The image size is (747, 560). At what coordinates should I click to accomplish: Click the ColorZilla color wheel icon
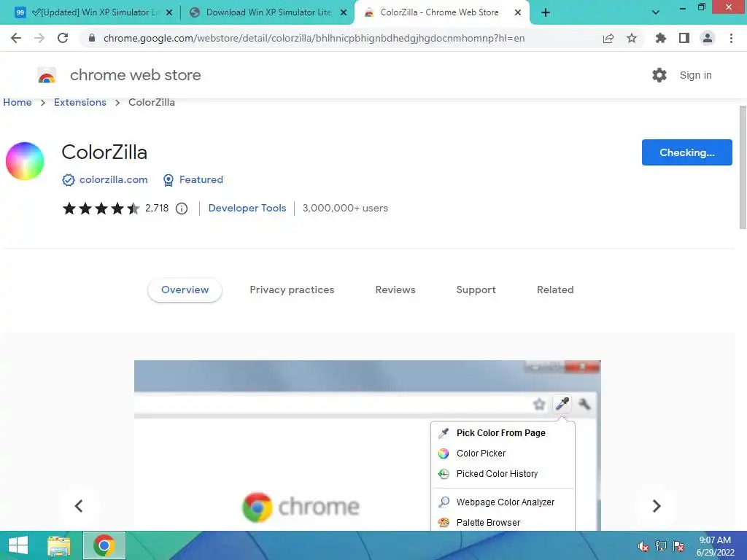point(25,161)
